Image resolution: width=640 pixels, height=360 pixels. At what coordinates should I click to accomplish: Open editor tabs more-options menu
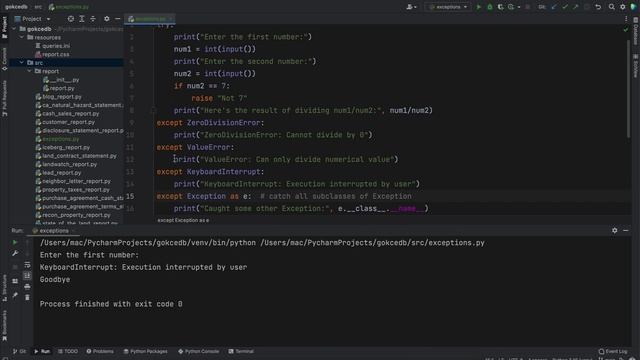pos(626,19)
